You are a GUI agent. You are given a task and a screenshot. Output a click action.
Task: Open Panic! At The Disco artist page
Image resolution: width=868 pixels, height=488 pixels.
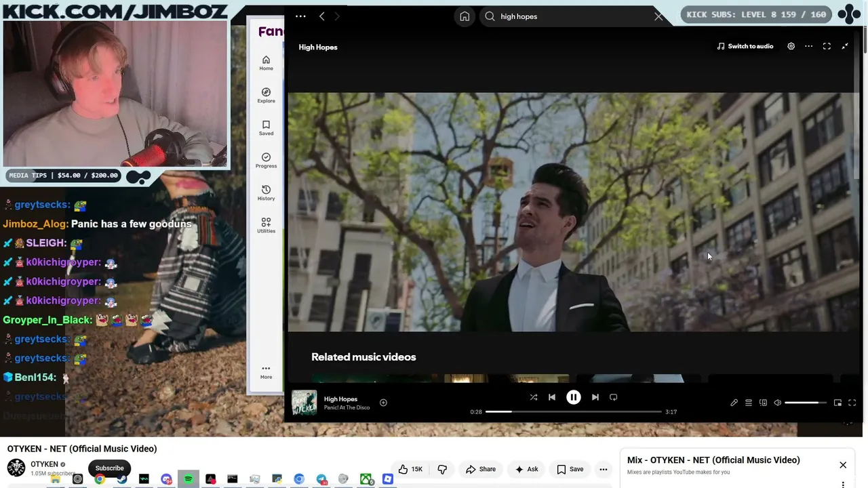tap(347, 407)
